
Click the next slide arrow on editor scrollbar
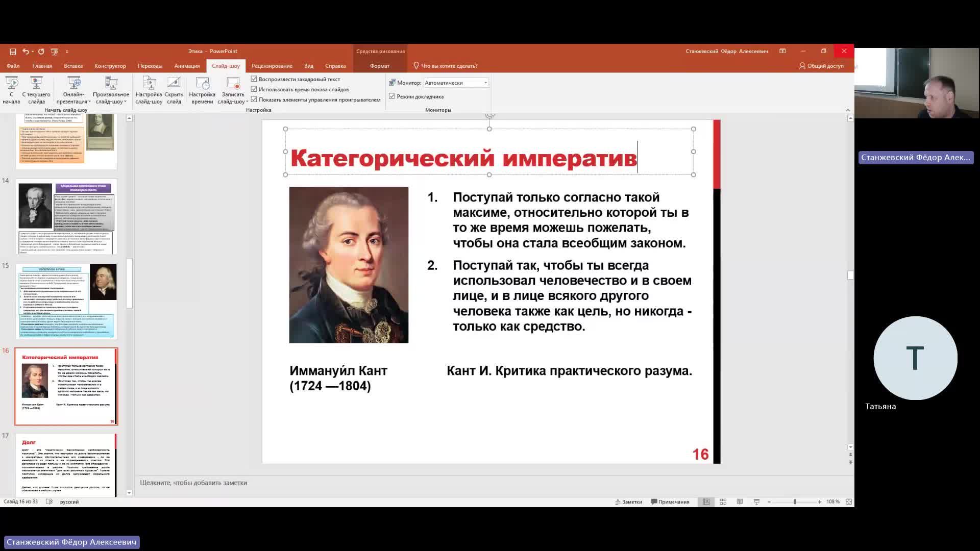coord(850,462)
